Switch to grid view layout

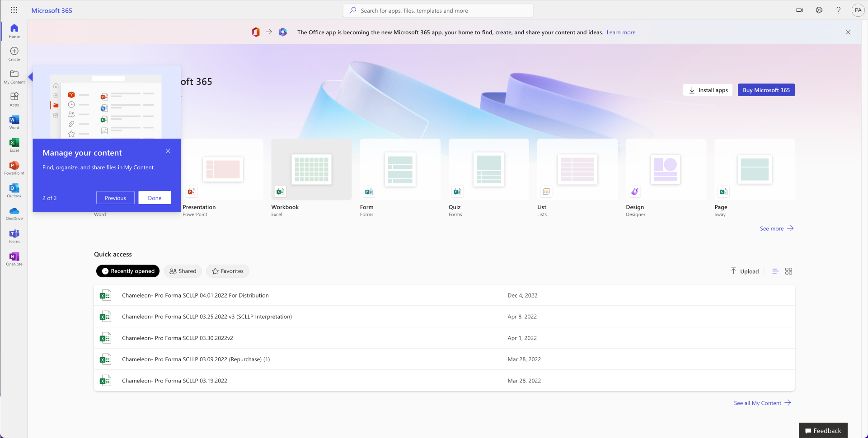coord(789,271)
